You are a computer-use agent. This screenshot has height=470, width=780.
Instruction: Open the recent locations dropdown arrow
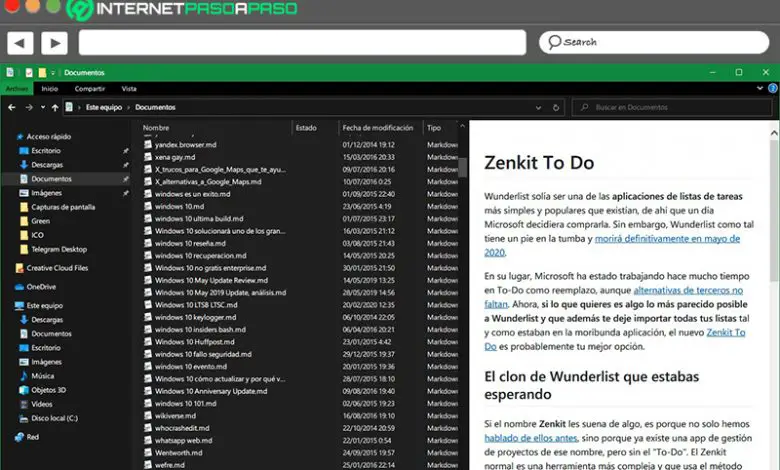tap(43, 107)
